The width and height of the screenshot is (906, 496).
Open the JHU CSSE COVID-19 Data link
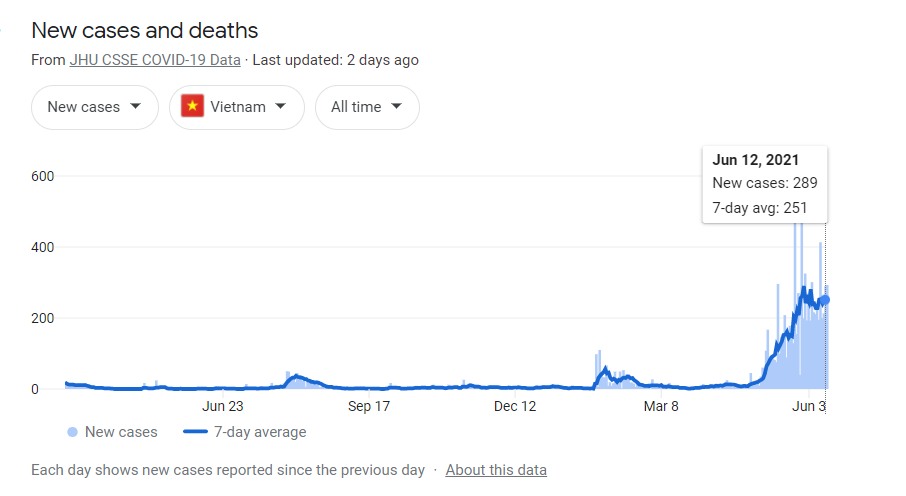(x=155, y=60)
